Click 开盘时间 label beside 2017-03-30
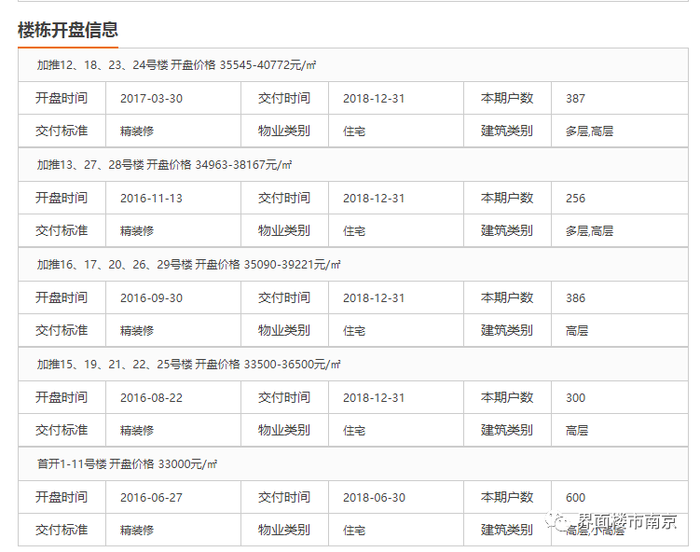The height and width of the screenshot is (552, 700). pos(62,98)
